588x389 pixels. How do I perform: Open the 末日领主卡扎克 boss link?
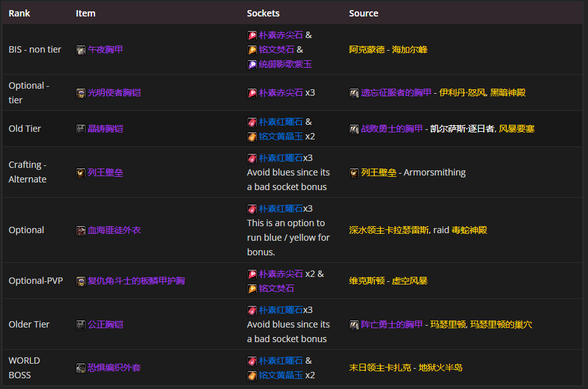(380, 367)
